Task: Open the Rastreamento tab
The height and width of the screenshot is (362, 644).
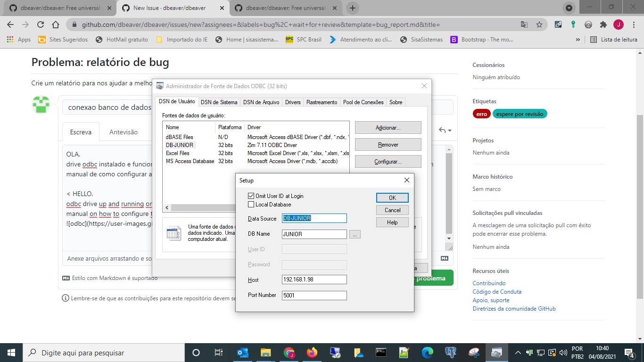Action: 322,102
